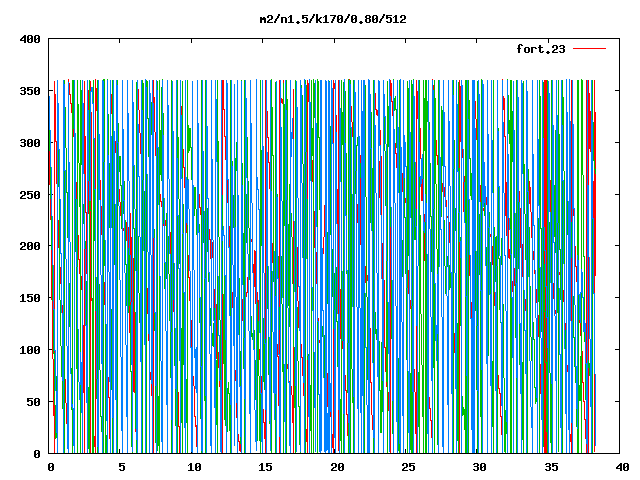This screenshot has width=640, height=480.
Task: Click x-axis label 40
Action: [622, 467]
